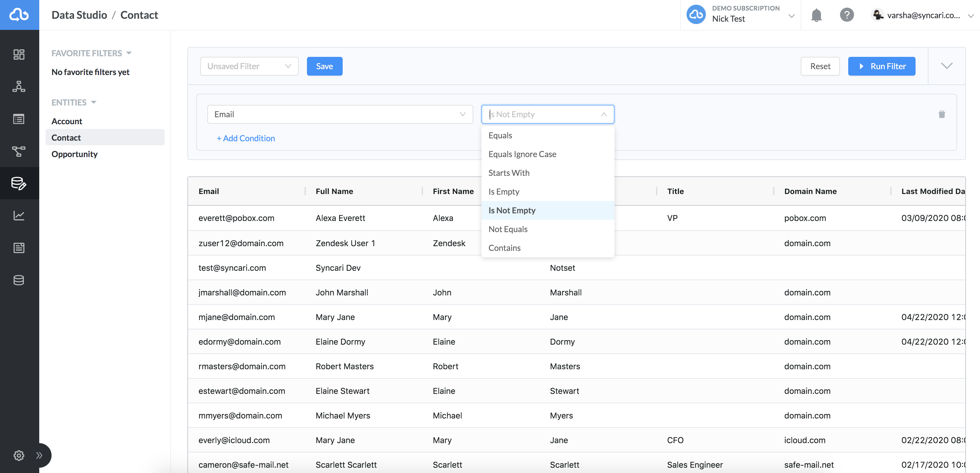Click the user avatar picture
Screen dimensions: 980x473
[877, 15]
